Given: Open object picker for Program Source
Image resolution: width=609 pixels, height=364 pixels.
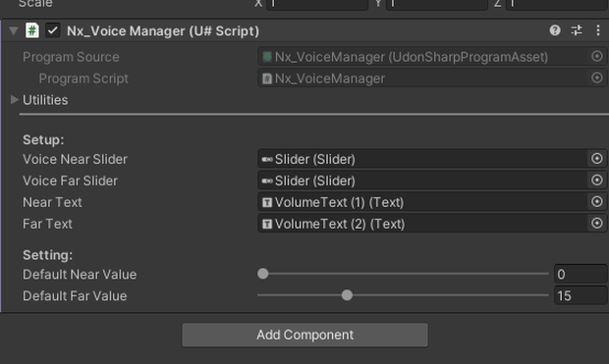Looking at the screenshot, I should [597, 57].
